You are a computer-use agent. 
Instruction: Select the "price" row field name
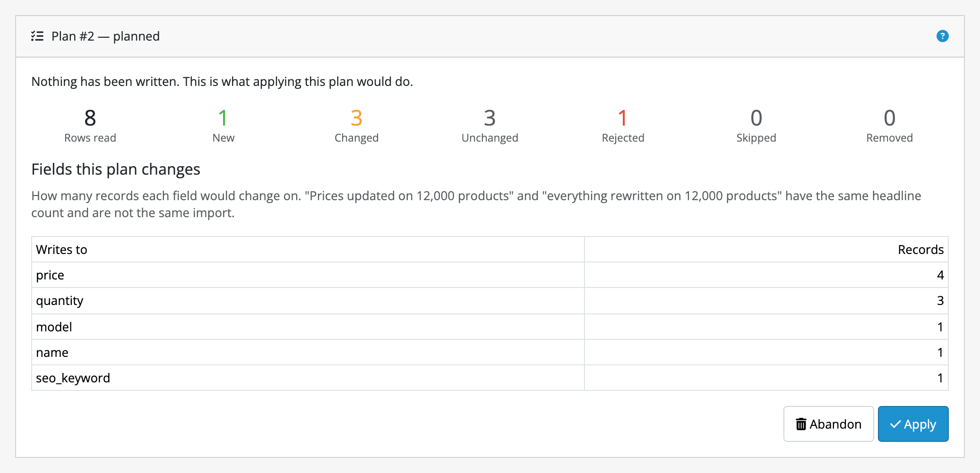point(50,275)
